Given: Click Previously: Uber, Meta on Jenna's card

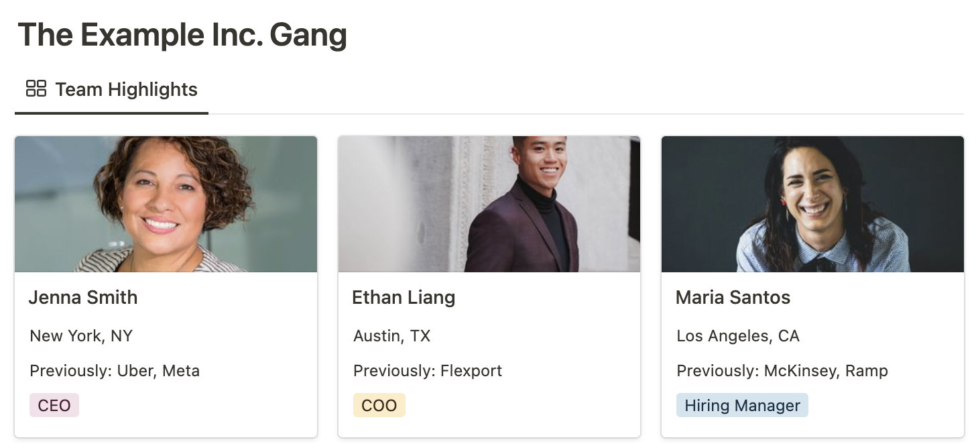Looking at the screenshot, I should coord(114,370).
